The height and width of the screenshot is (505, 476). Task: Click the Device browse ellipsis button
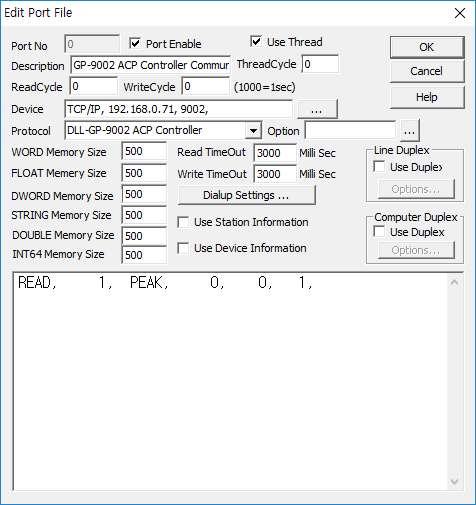[317, 109]
